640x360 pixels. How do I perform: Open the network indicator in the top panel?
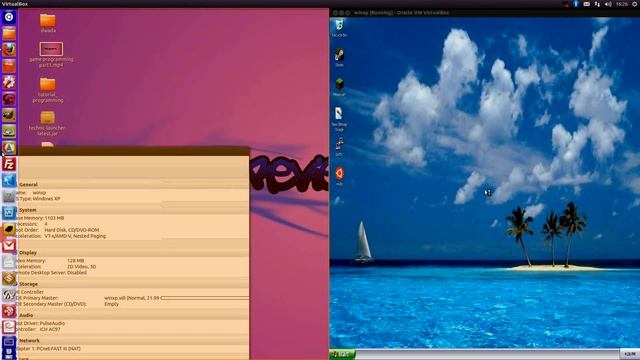[x=597, y=4]
